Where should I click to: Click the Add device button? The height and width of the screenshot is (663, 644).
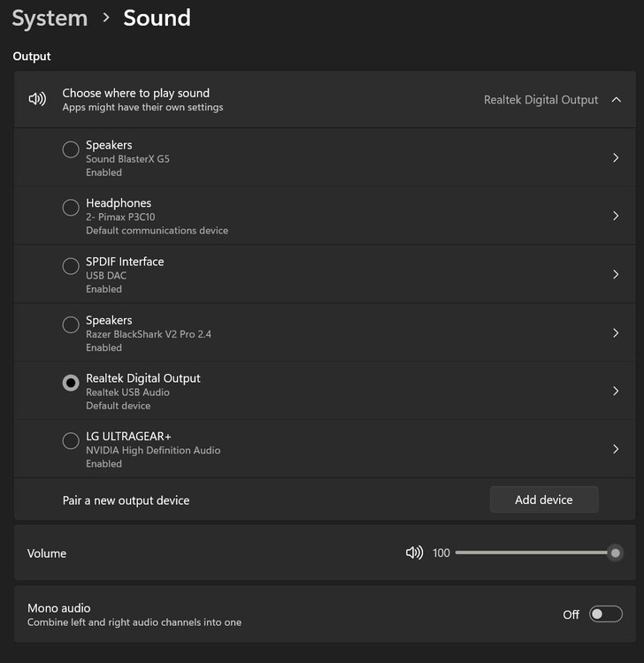tap(544, 499)
